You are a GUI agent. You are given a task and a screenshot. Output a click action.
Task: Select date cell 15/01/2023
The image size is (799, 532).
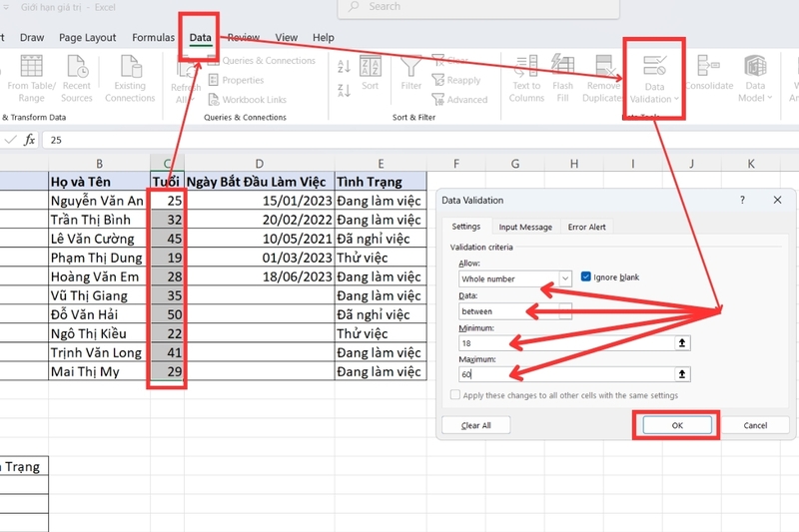click(x=260, y=201)
